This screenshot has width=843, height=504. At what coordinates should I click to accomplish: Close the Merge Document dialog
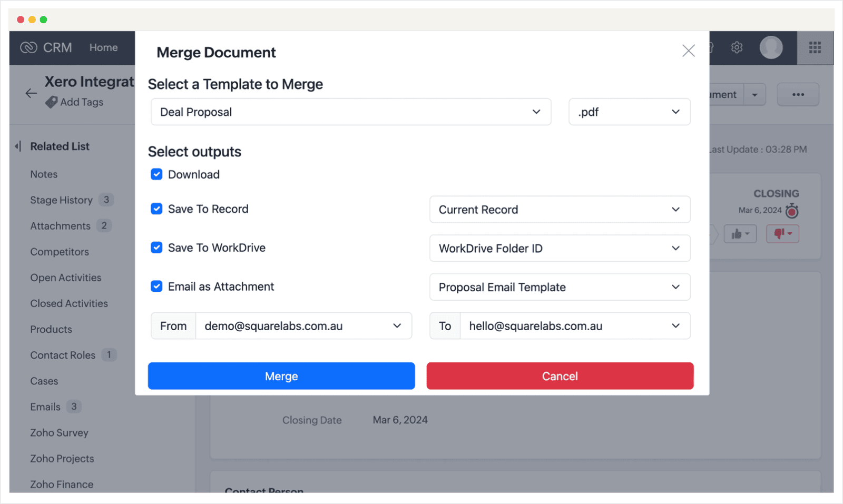[x=688, y=51]
